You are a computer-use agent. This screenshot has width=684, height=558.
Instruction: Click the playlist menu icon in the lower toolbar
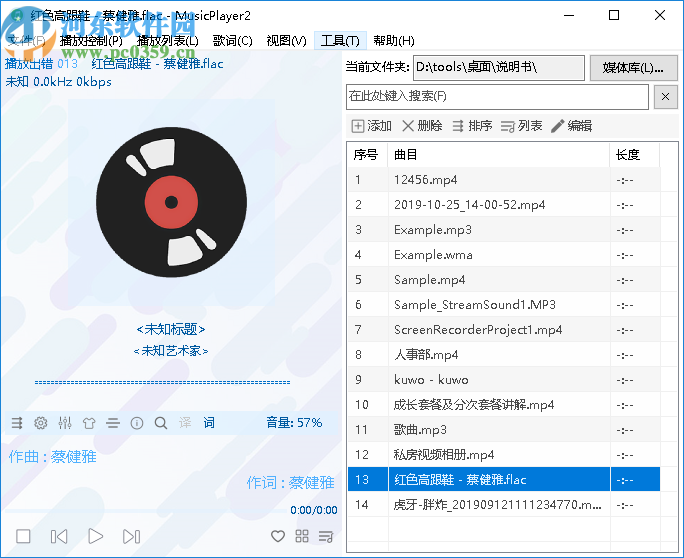[17, 423]
